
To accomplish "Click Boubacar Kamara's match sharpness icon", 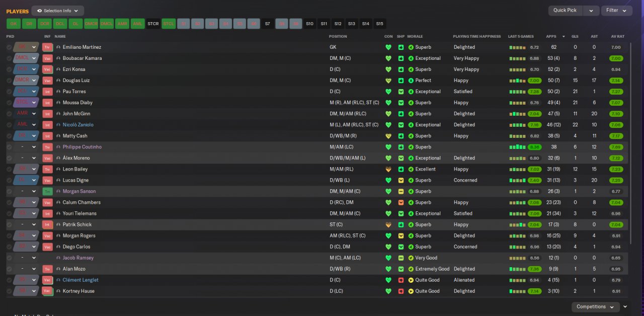I will [401, 58].
